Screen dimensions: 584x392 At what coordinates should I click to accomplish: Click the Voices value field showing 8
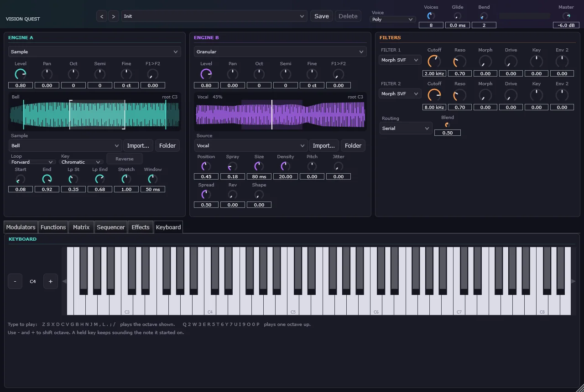(x=431, y=26)
